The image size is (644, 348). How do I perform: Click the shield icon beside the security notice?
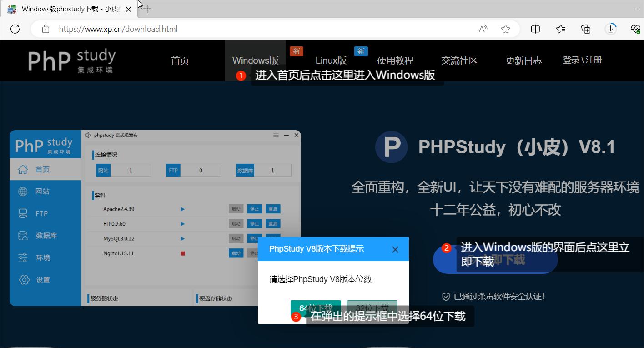click(446, 297)
